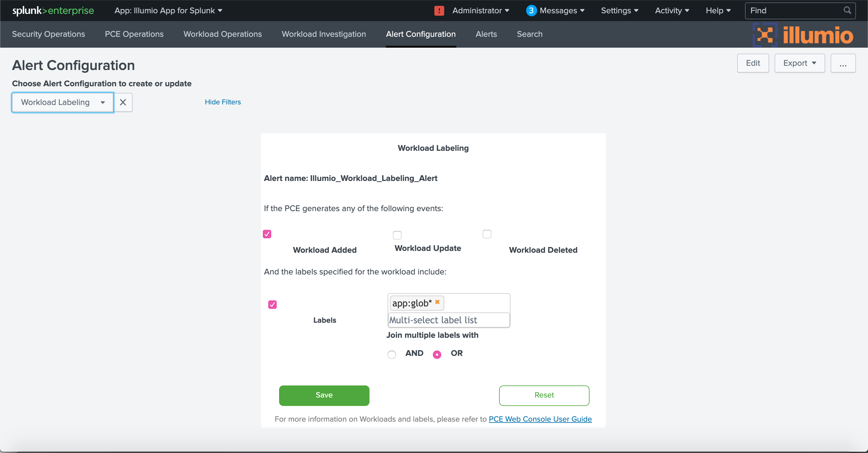Open the Export dropdown button

click(799, 63)
